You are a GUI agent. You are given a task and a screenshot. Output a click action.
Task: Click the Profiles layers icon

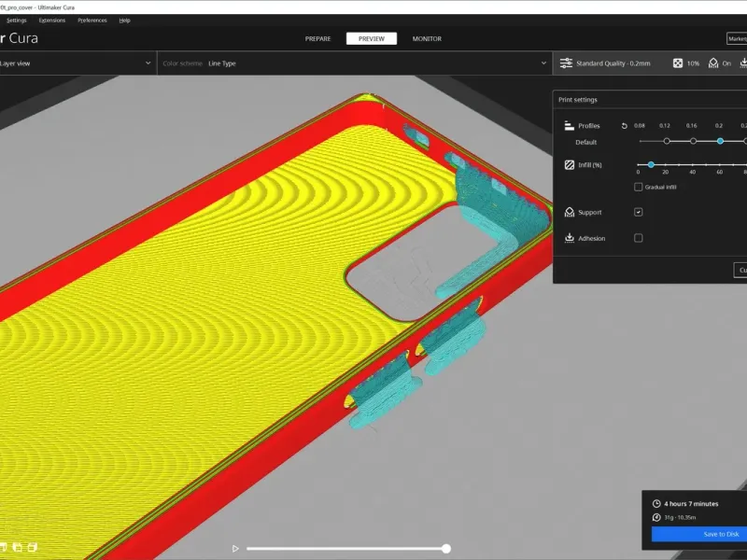(569, 126)
